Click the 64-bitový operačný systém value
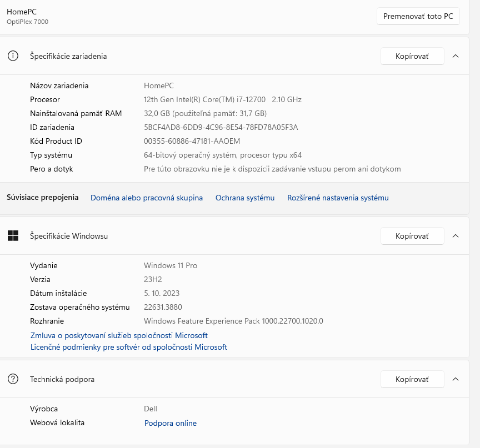The image size is (480, 448). [x=223, y=155]
